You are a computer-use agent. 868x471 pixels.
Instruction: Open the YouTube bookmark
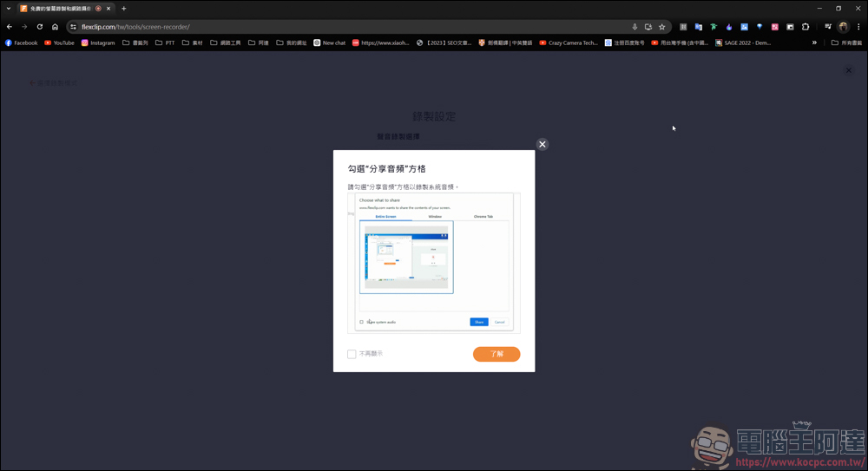(x=59, y=43)
